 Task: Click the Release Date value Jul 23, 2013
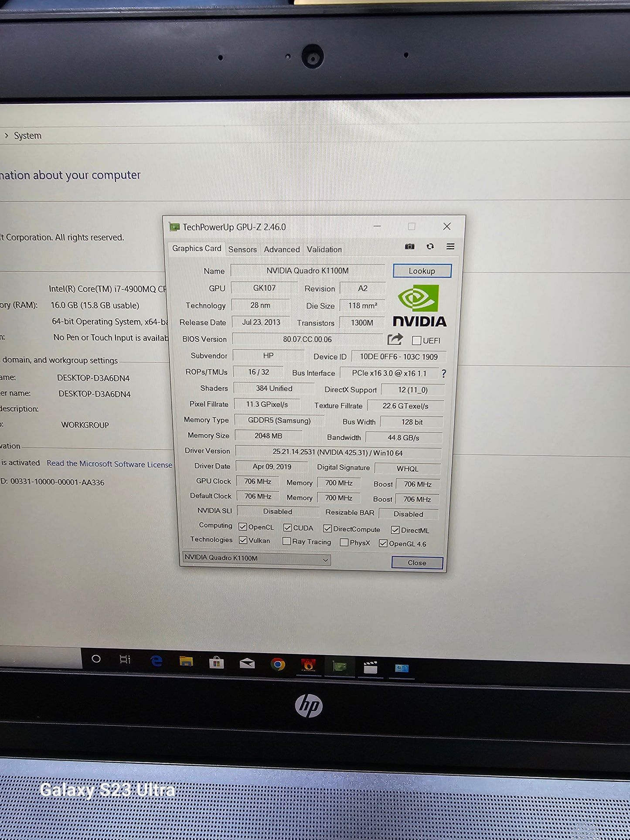[261, 322]
